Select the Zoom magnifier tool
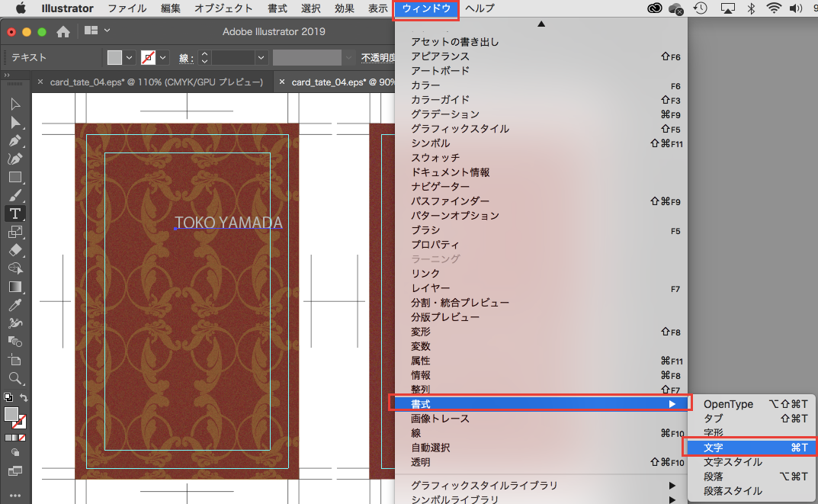The width and height of the screenshot is (818, 504). 15,378
